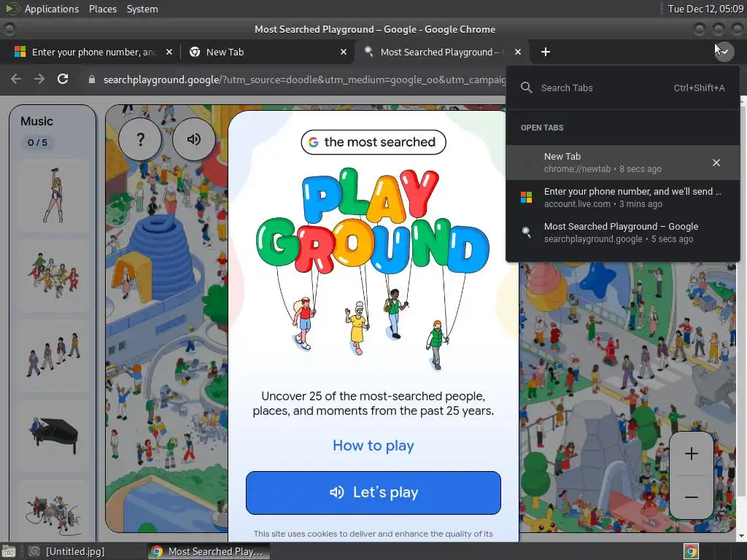
Task: Click the site lock security icon
Action: click(x=91, y=79)
